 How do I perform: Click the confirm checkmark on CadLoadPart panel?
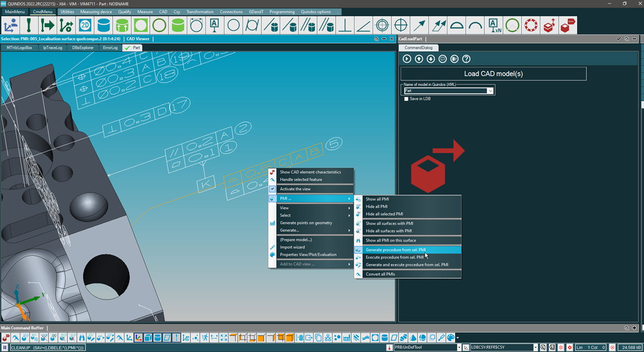[x=619, y=39]
